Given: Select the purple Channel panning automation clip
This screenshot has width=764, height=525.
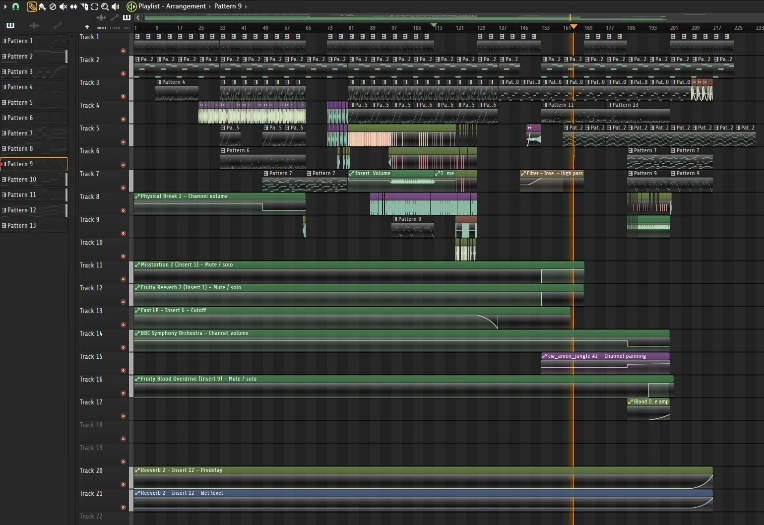Looking at the screenshot, I should (605, 363).
